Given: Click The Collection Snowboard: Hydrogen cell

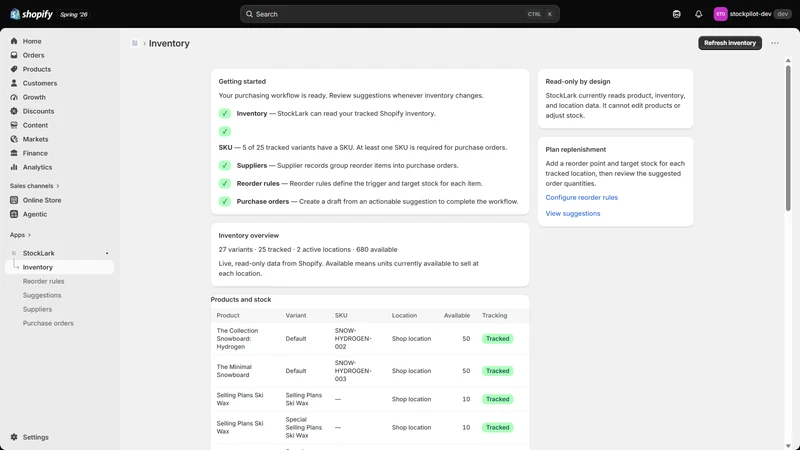Looking at the screenshot, I should [x=237, y=339].
